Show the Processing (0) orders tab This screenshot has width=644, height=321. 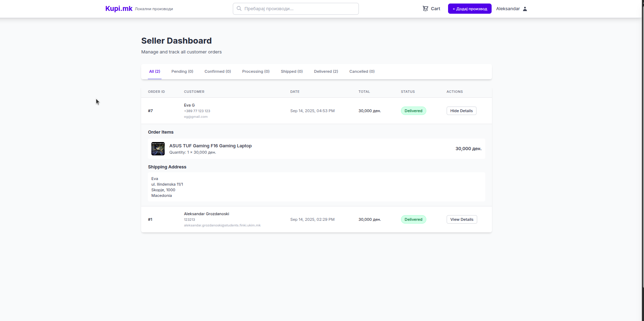pyautogui.click(x=256, y=71)
